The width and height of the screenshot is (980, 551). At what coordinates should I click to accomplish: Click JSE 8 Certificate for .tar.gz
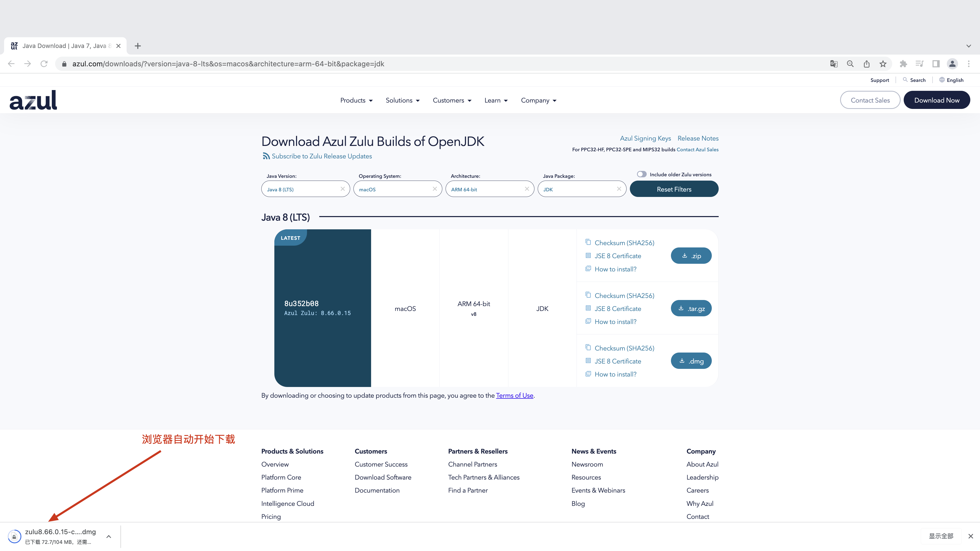tap(617, 309)
